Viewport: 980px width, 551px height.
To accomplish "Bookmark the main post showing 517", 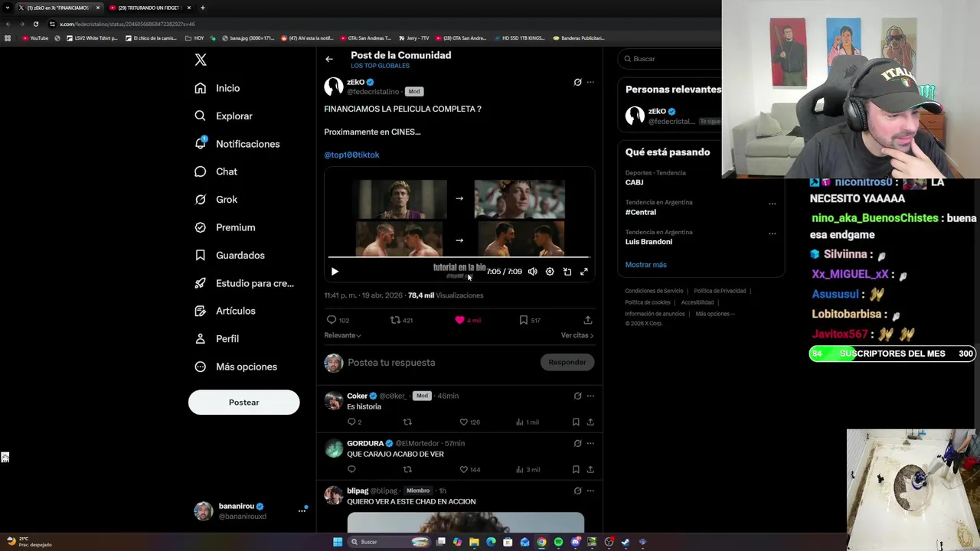I will pyautogui.click(x=524, y=320).
